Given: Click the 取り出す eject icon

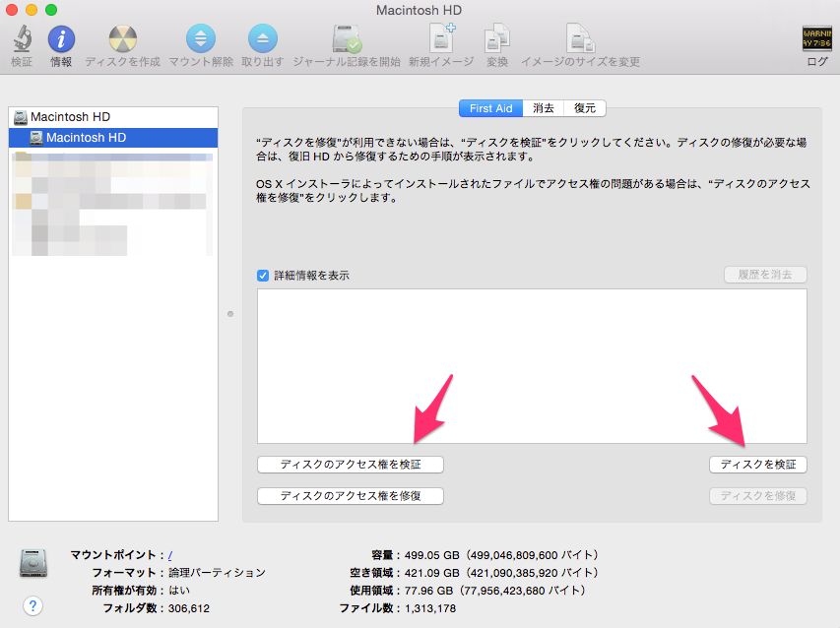Looking at the screenshot, I should tap(263, 39).
